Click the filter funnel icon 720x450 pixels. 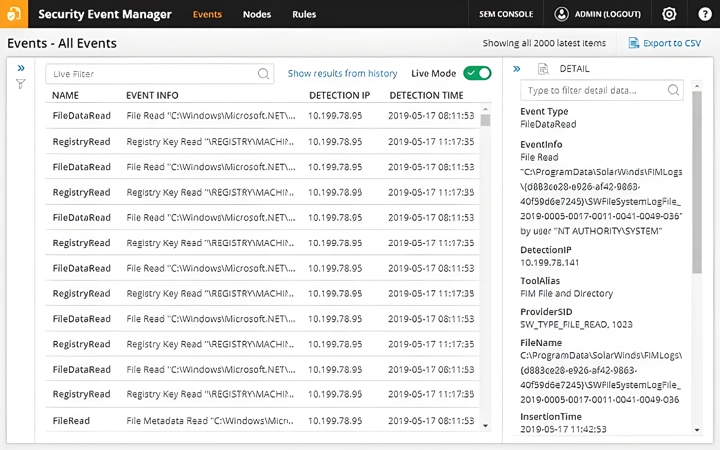tap(21, 84)
